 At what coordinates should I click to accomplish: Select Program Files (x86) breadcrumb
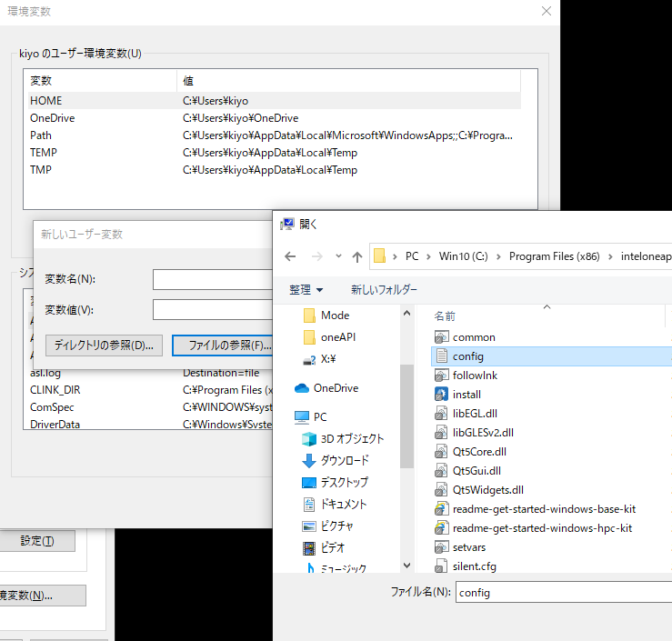tap(554, 256)
